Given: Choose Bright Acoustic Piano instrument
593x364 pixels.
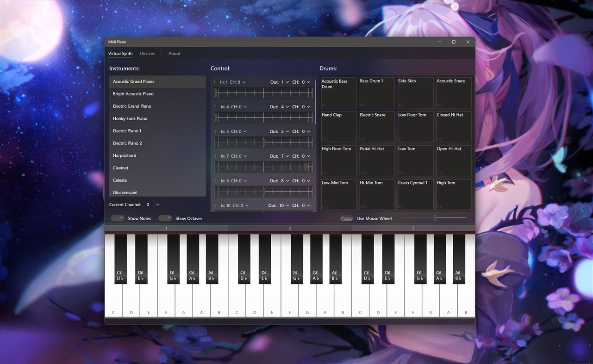Looking at the screenshot, I should (157, 94).
